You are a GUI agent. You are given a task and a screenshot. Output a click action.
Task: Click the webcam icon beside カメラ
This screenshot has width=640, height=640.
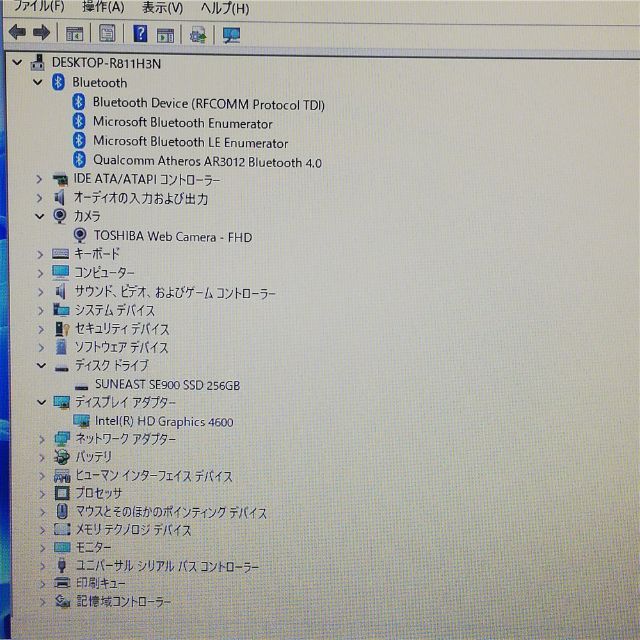[x=60, y=216]
